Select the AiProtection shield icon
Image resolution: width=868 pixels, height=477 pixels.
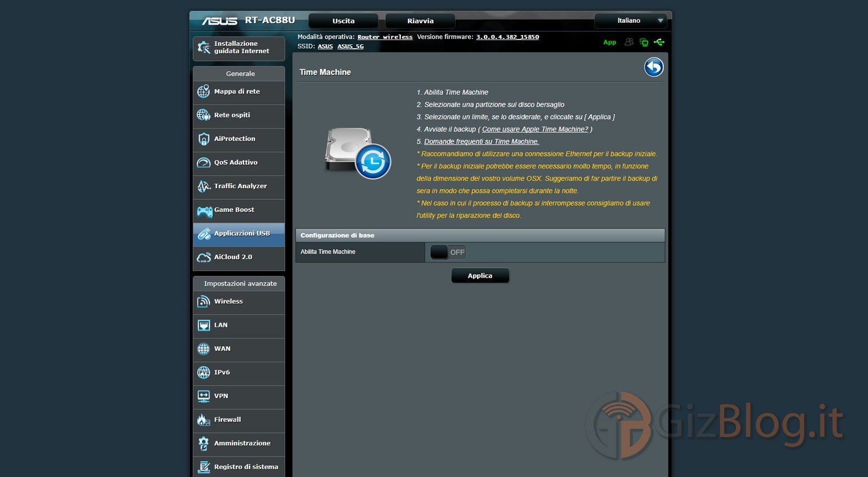[x=203, y=139]
